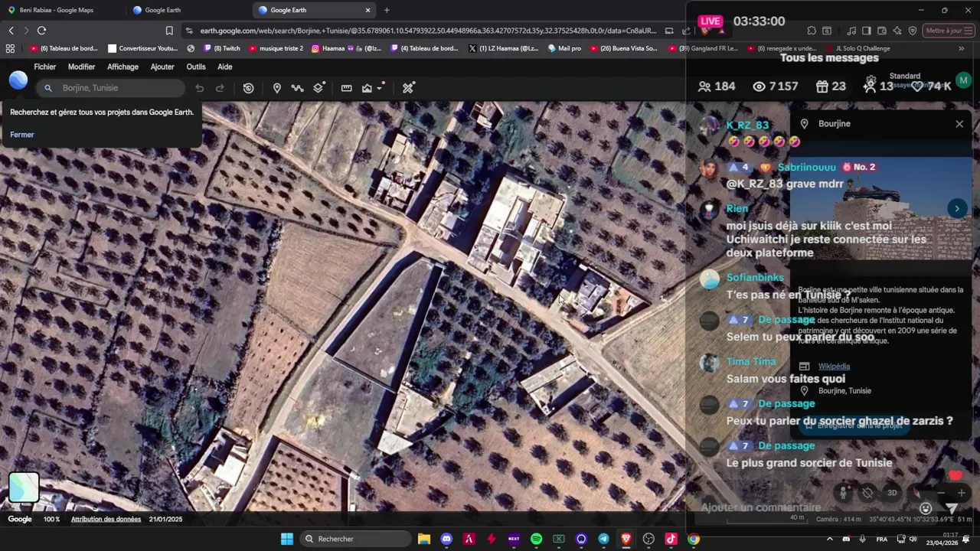Click the address bar URL
This screenshot has height=551, width=980.
428,31
